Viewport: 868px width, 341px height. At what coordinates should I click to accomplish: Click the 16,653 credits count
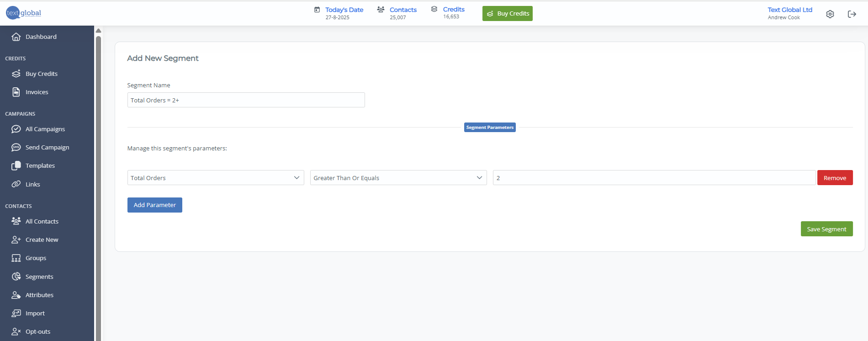coord(451,16)
